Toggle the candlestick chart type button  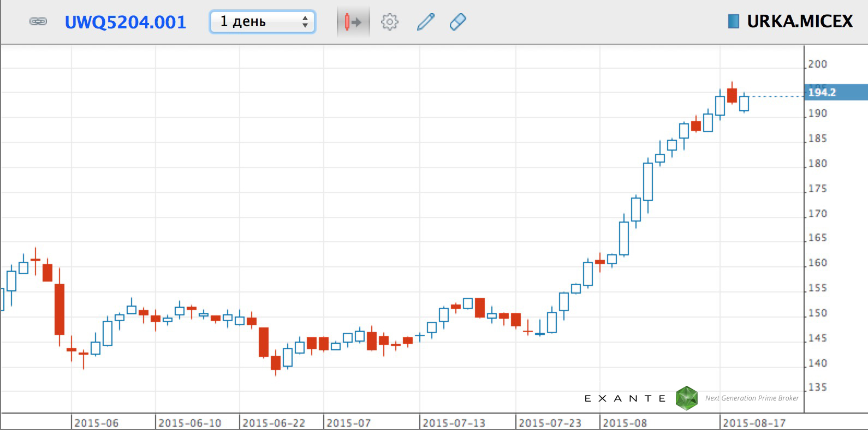point(353,22)
